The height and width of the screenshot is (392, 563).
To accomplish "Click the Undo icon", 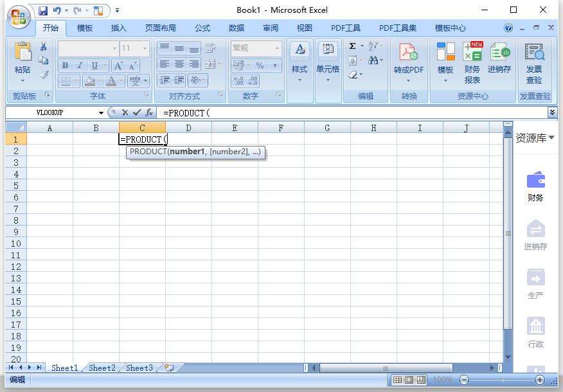I will coord(57,11).
